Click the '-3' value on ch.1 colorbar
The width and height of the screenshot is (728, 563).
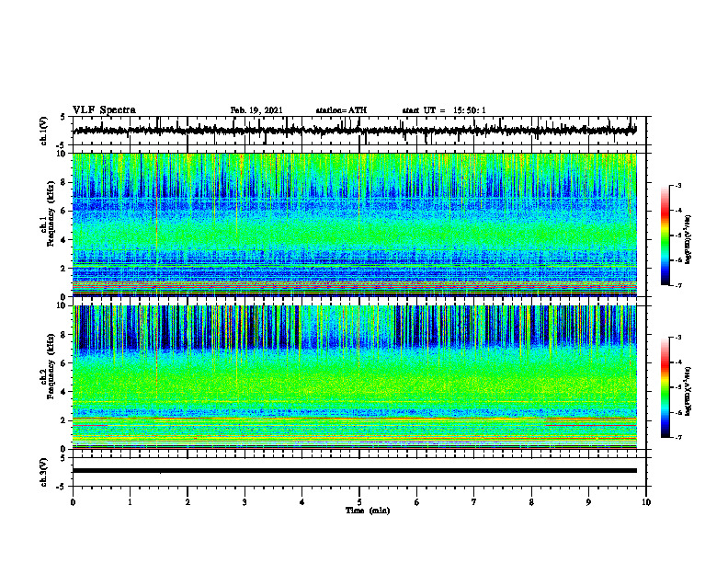(677, 185)
